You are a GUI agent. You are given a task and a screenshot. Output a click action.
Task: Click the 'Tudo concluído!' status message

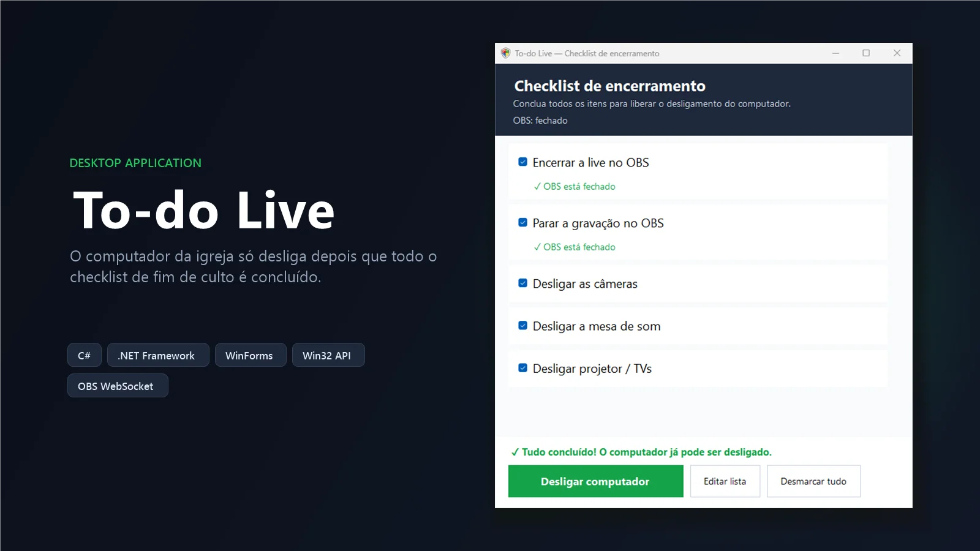click(x=641, y=452)
